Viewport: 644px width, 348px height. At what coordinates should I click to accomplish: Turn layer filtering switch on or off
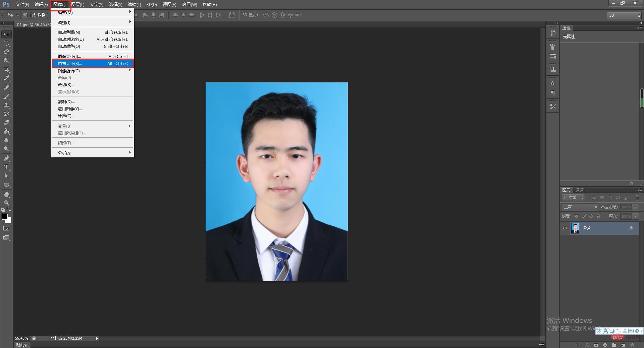coord(637,198)
